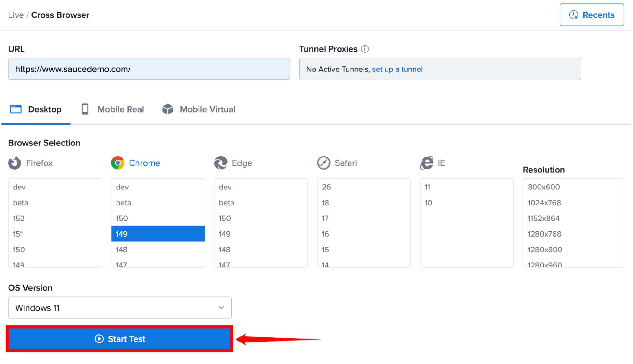This screenshot has width=633, height=364.
Task: Click the play icon on Start Test
Action: [x=99, y=339]
